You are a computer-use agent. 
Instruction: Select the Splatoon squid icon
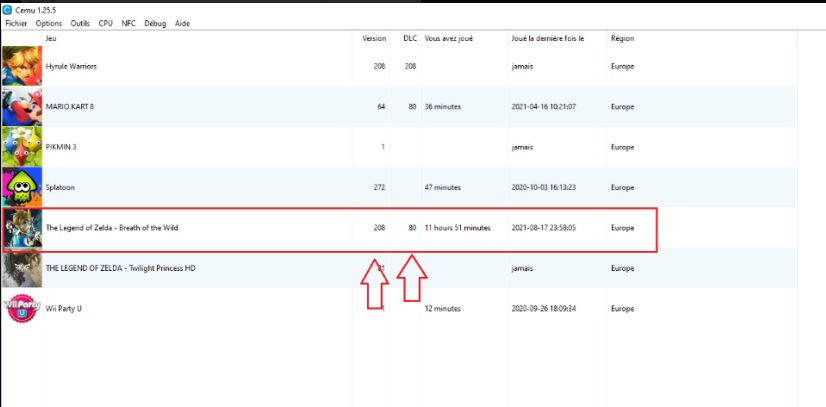tap(21, 187)
